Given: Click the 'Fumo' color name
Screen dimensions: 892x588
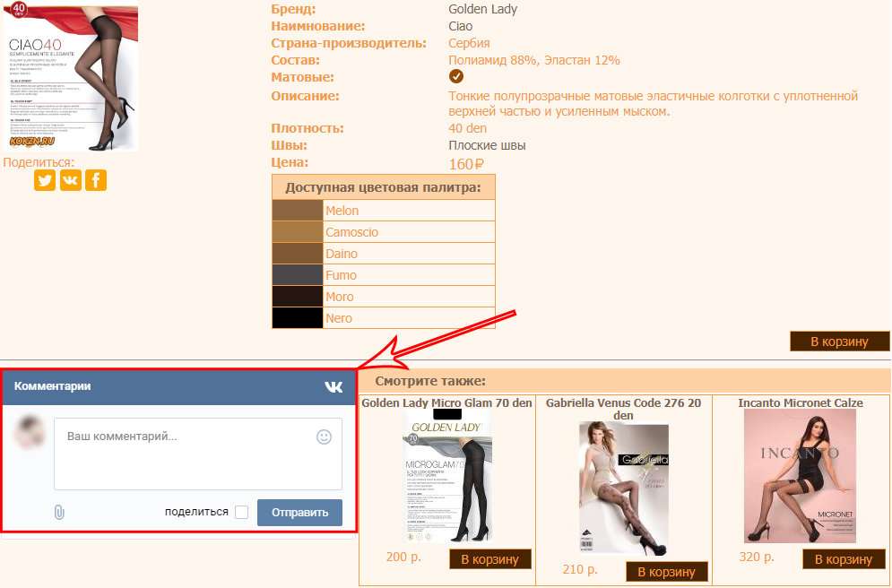Looking at the screenshot, I should click(341, 276).
